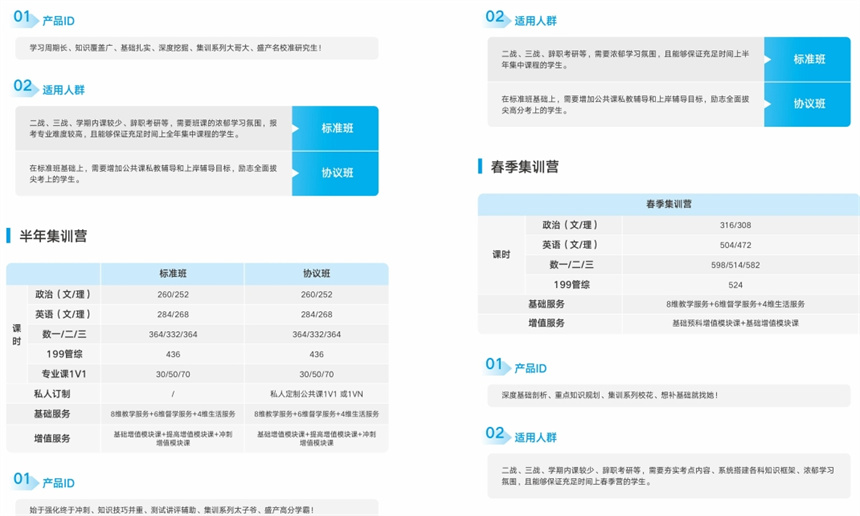Click '深度基础剖析、重点知识规划' description
Screen dimensions: 860x516
click(609, 395)
